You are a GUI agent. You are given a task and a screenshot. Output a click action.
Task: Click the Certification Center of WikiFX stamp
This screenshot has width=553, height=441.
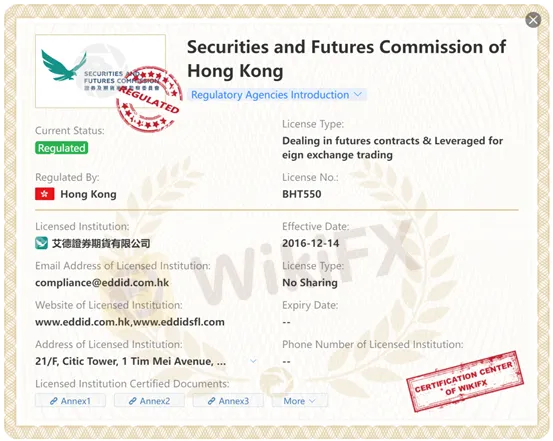[x=465, y=381]
